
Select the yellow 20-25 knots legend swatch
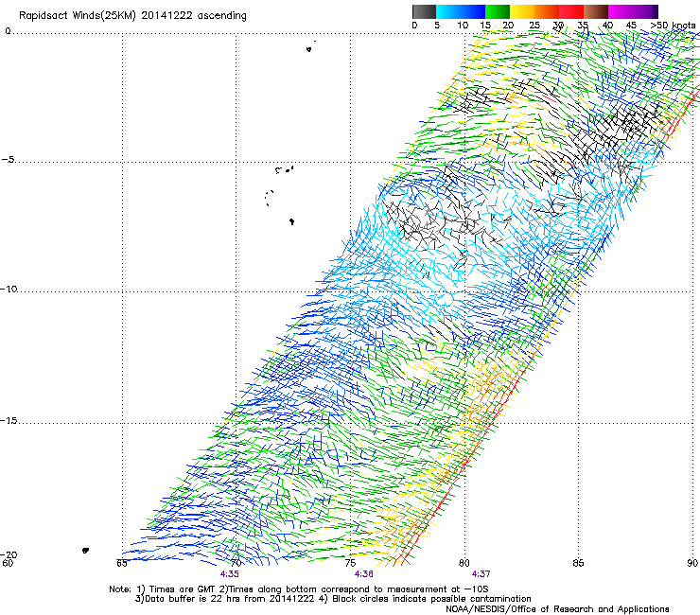point(522,11)
